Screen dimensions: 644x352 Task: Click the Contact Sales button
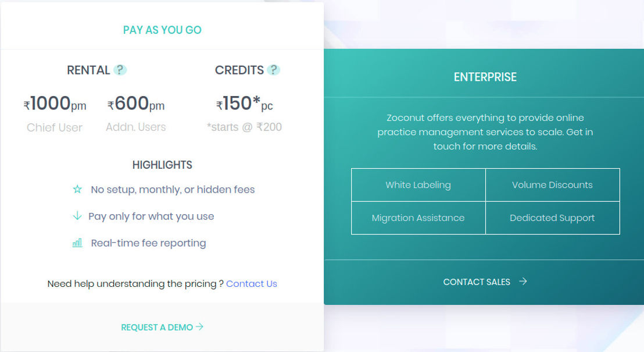pyautogui.click(x=485, y=282)
